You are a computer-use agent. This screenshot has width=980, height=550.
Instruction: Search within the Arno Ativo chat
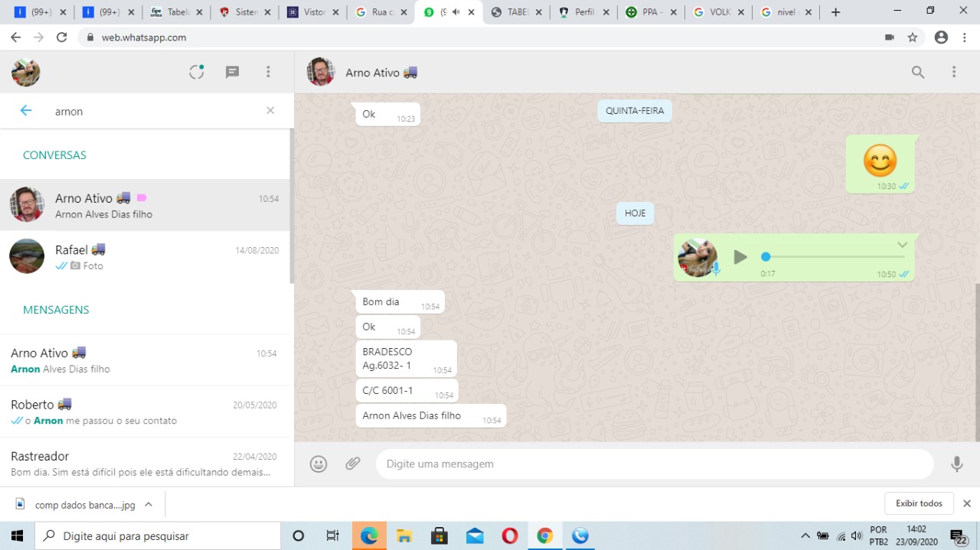[917, 73]
